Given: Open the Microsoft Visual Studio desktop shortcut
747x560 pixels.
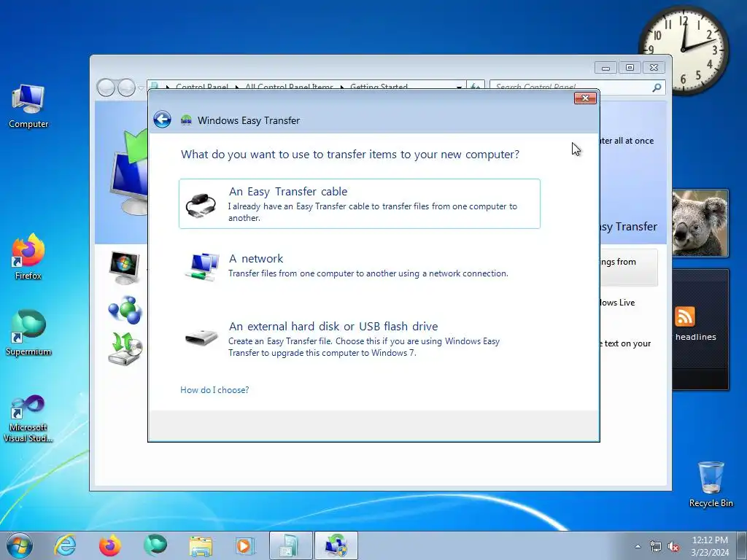Looking at the screenshot, I should [x=28, y=419].
